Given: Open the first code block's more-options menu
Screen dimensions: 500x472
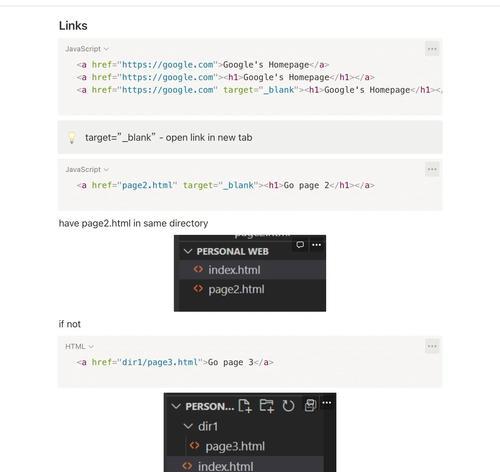Looking at the screenshot, I should (432, 49).
